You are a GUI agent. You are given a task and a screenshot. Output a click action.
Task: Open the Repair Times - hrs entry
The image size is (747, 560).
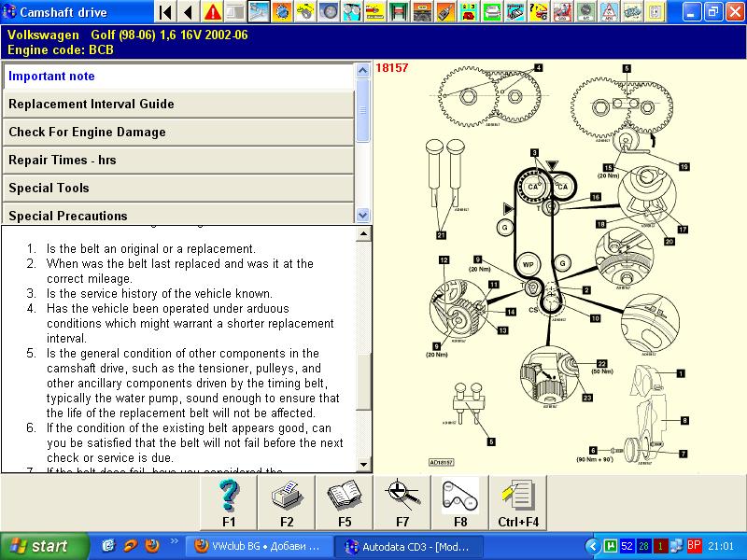[177, 161]
